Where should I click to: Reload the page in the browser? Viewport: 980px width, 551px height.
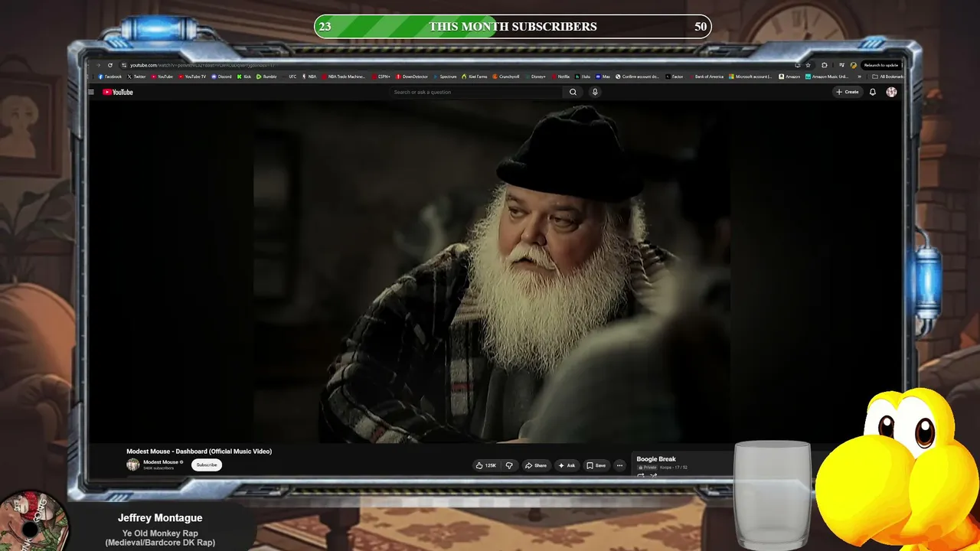point(110,65)
